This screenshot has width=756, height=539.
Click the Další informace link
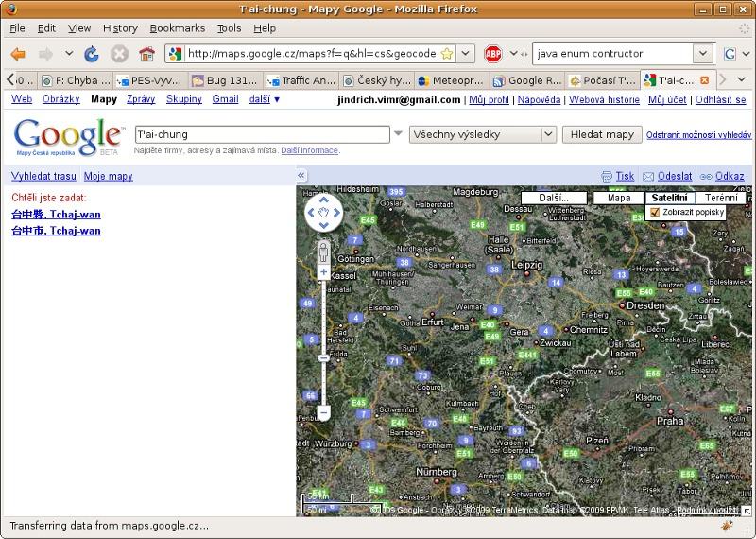pos(309,150)
